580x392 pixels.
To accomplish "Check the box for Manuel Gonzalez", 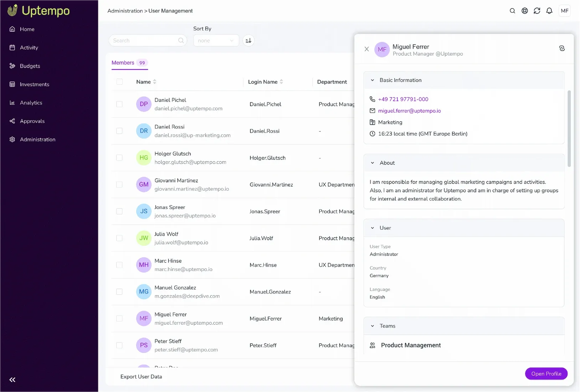I will [x=119, y=292].
